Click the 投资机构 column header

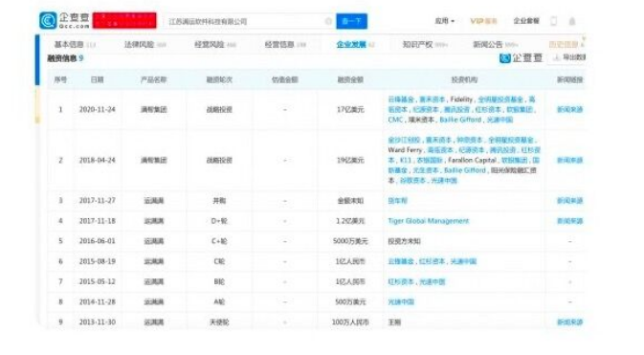[x=464, y=79]
